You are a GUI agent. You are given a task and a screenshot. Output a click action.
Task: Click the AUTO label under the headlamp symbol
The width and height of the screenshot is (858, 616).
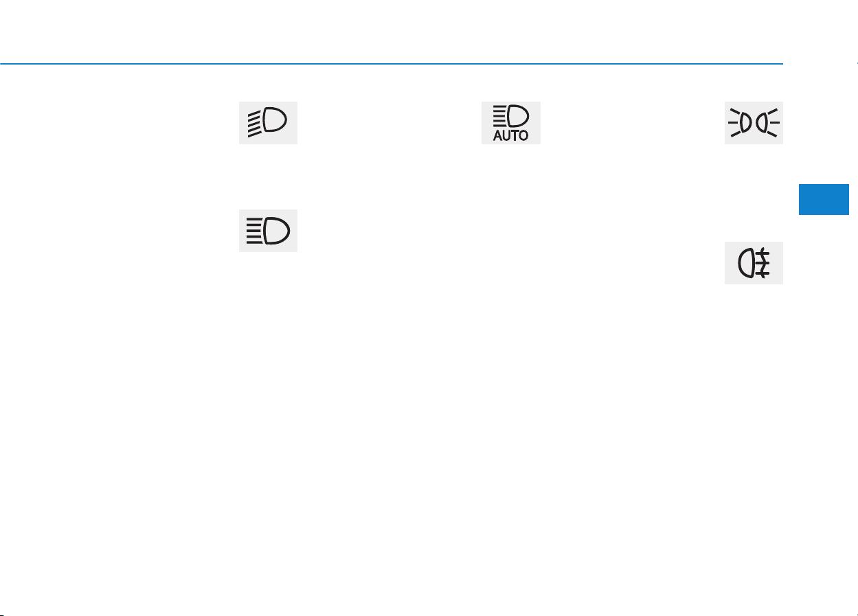coord(511,136)
